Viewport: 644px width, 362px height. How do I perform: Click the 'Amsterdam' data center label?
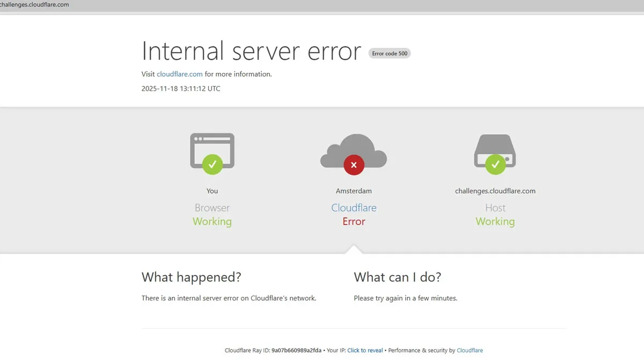354,190
